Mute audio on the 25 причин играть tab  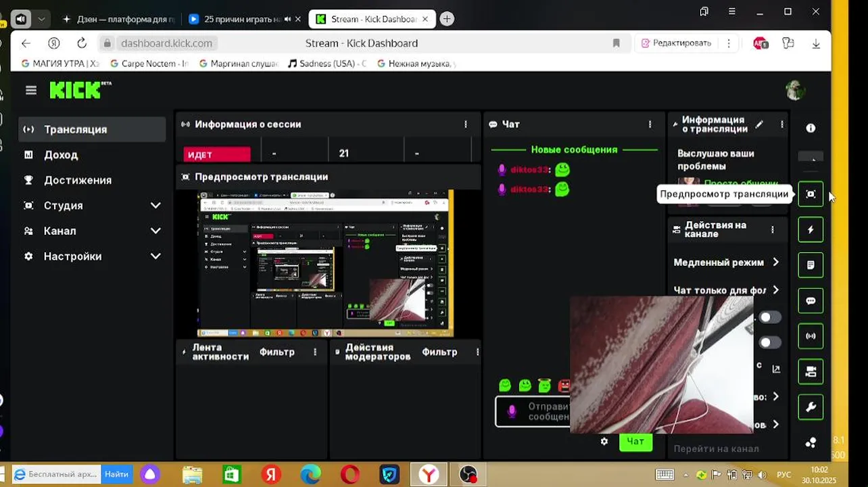[288, 20]
